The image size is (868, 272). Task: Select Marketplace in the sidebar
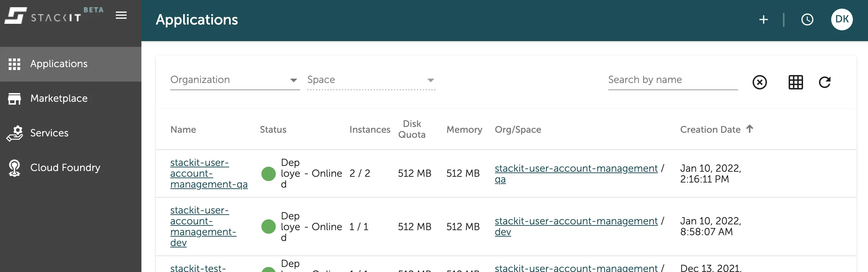[x=71, y=98]
